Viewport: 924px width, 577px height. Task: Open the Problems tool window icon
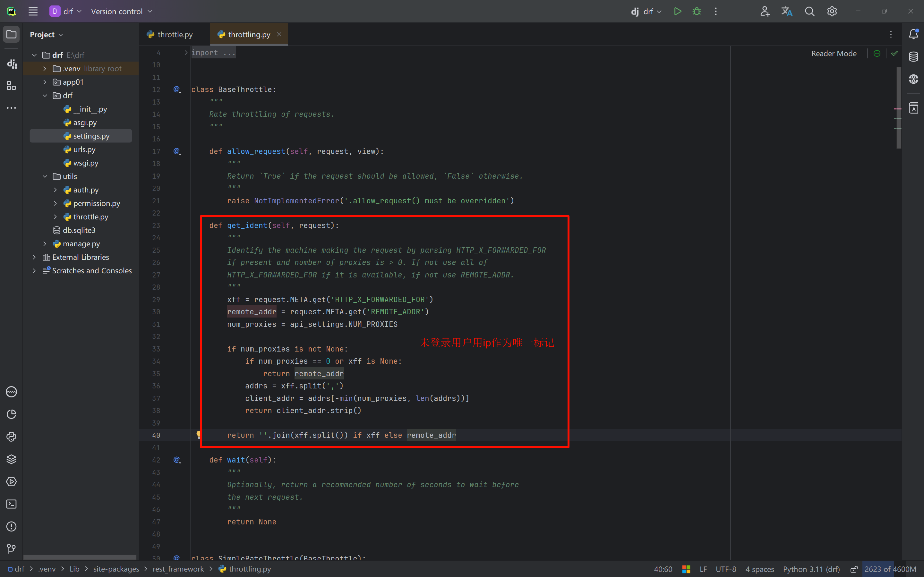pos(12,527)
